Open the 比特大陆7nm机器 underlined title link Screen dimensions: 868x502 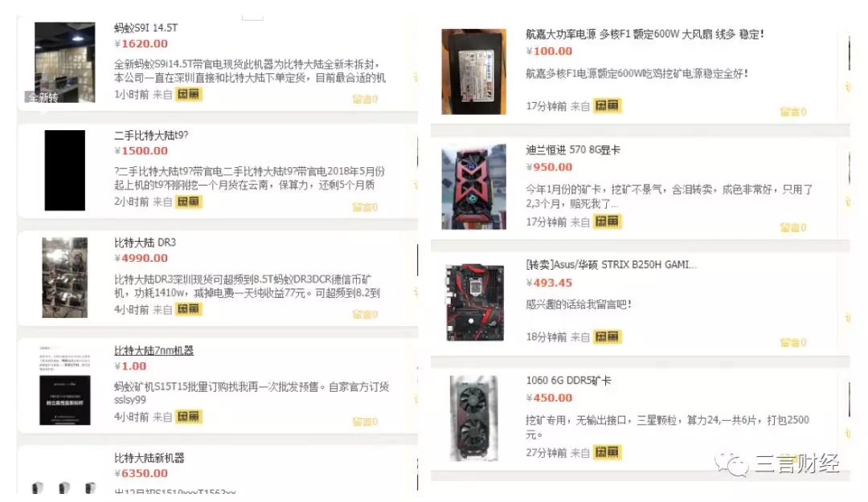(154, 350)
